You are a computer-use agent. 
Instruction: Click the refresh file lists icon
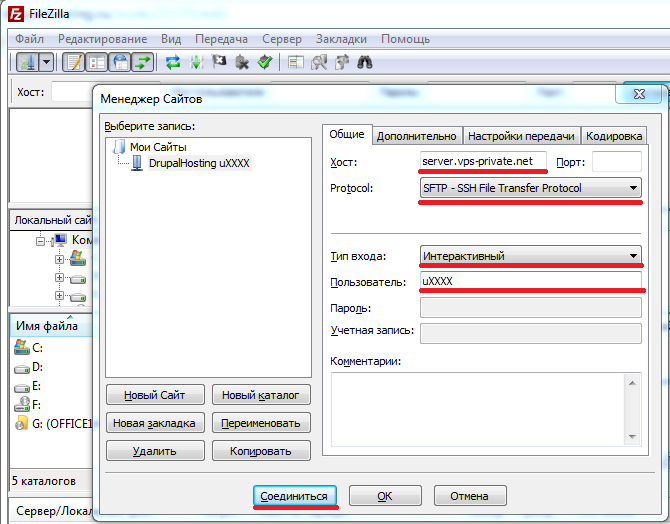(x=173, y=62)
